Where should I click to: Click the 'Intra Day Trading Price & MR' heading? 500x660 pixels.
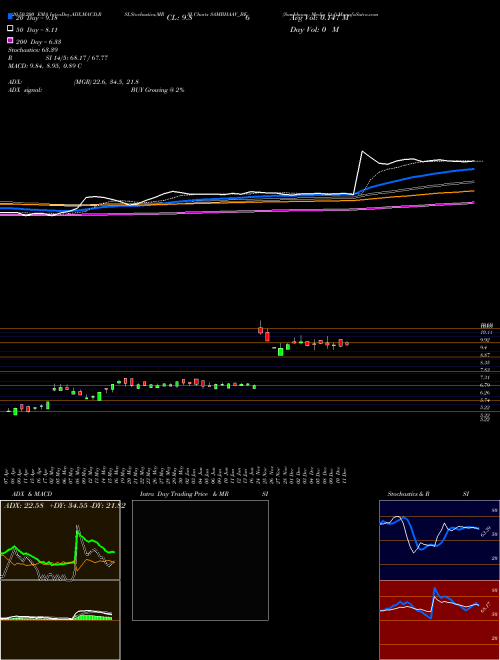tap(184, 494)
